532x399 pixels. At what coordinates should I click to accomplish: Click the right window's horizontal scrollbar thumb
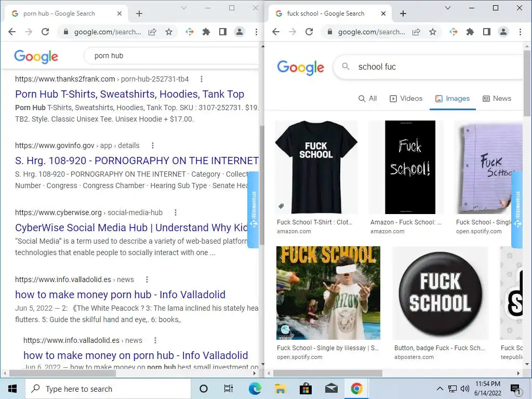tap(328, 373)
